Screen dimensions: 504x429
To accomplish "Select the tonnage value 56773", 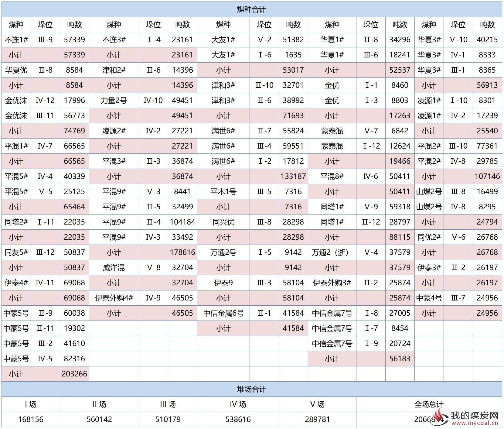I will point(74,115).
